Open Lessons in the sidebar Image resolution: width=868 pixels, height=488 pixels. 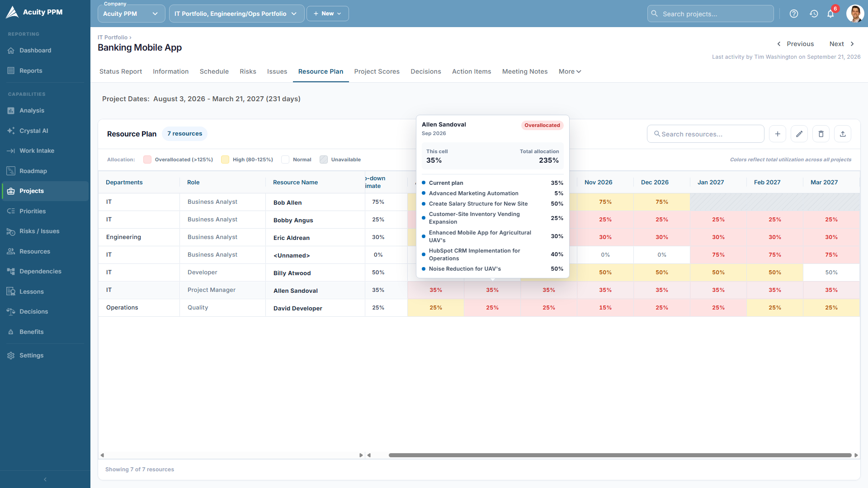pyautogui.click(x=45, y=292)
